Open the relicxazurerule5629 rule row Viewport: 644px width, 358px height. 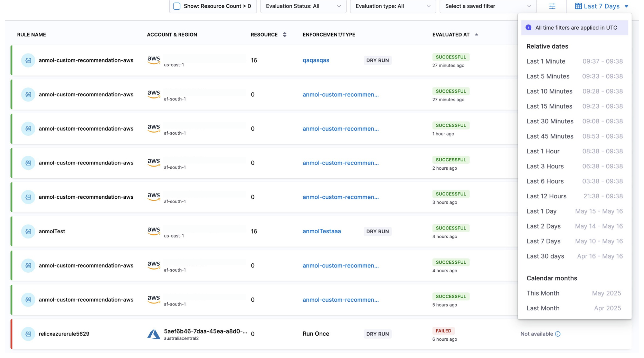[64, 334]
